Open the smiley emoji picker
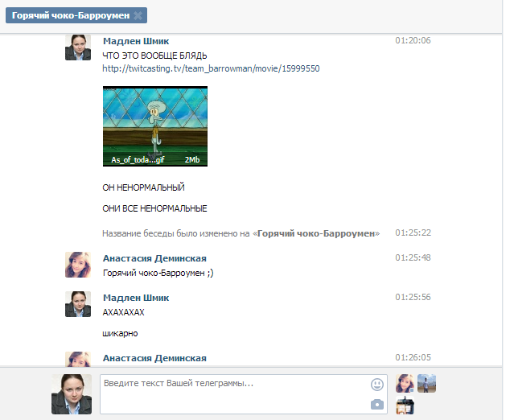The image size is (514, 420). pos(377,385)
